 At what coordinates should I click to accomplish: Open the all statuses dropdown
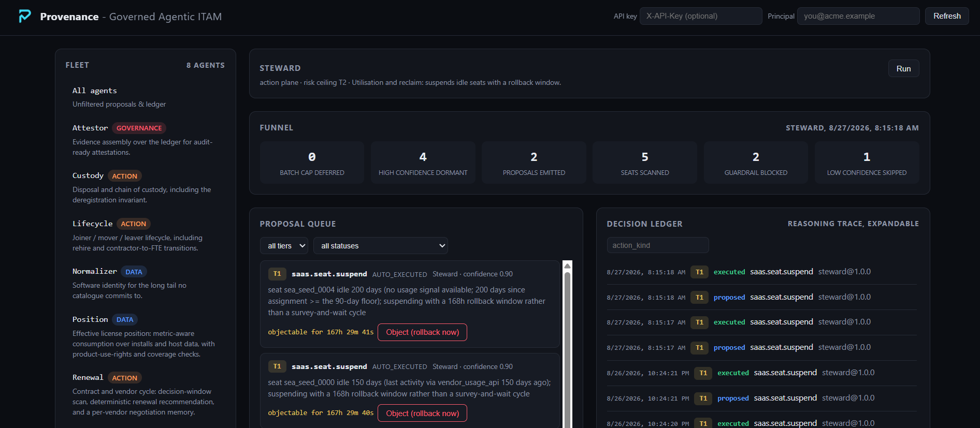pyautogui.click(x=381, y=246)
